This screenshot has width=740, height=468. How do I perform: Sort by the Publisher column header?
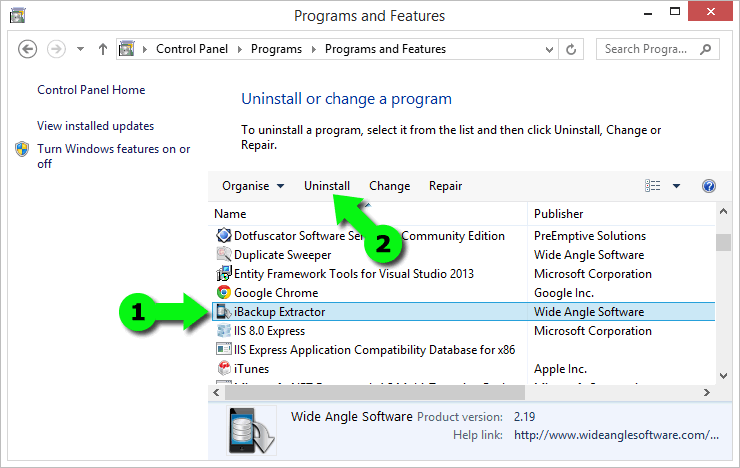coord(621,214)
